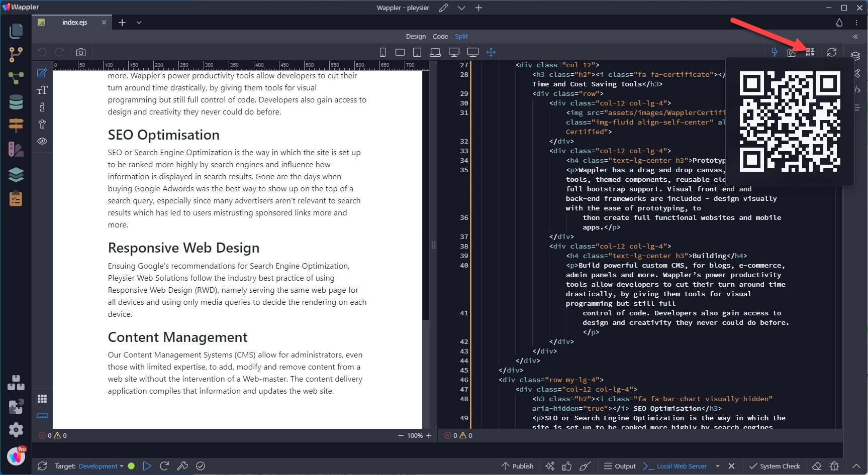
Task: Edit project settings with title bar pencil
Action: (443, 8)
